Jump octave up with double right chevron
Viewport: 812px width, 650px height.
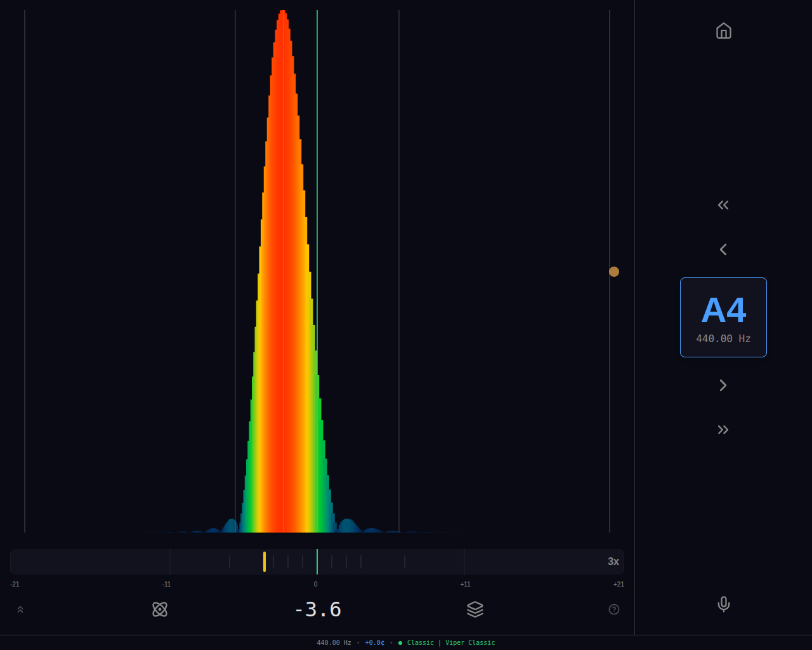click(x=723, y=429)
